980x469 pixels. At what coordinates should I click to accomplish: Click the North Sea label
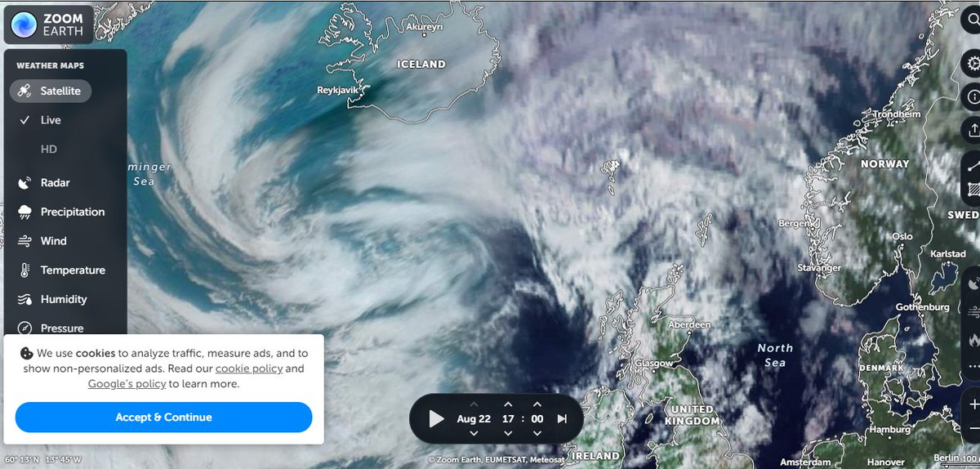pyautogui.click(x=774, y=355)
